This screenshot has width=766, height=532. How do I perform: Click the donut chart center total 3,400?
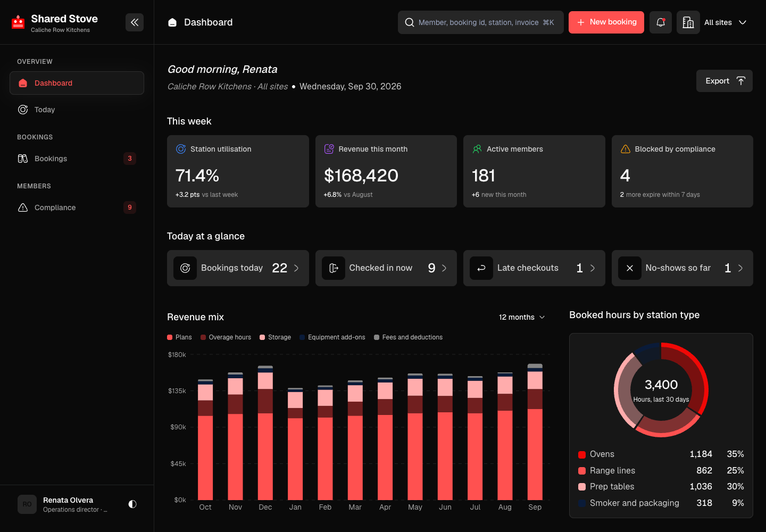pos(661,385)
